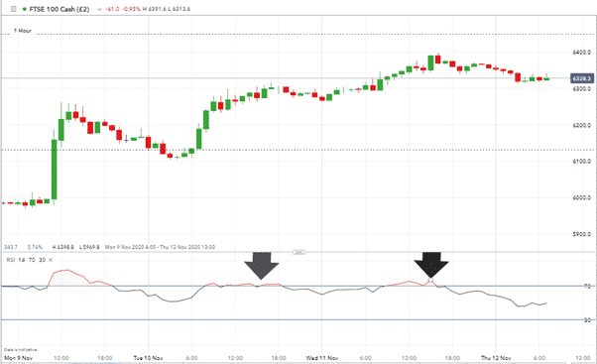The image size is (597, 364).
Task: Click the Thu 12 Nov date label
Action: 496,358
